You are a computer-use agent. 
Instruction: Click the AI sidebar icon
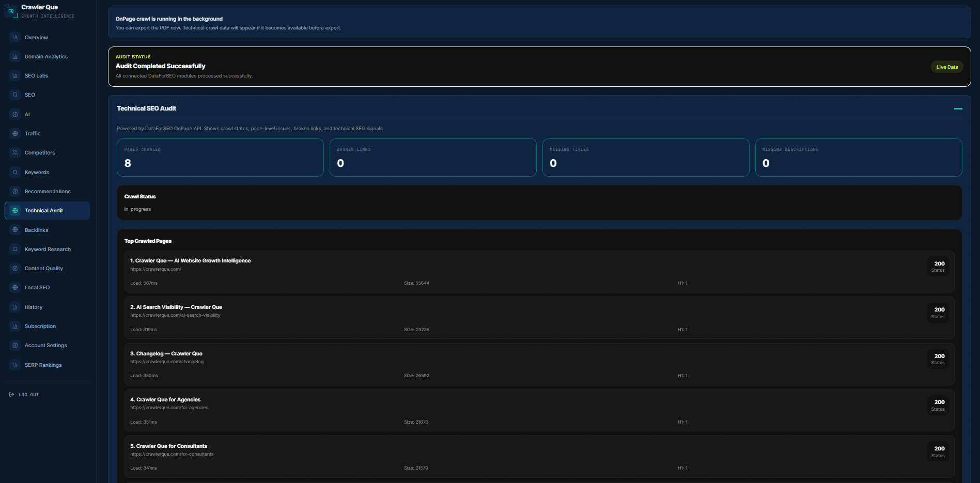click(15, 114)
